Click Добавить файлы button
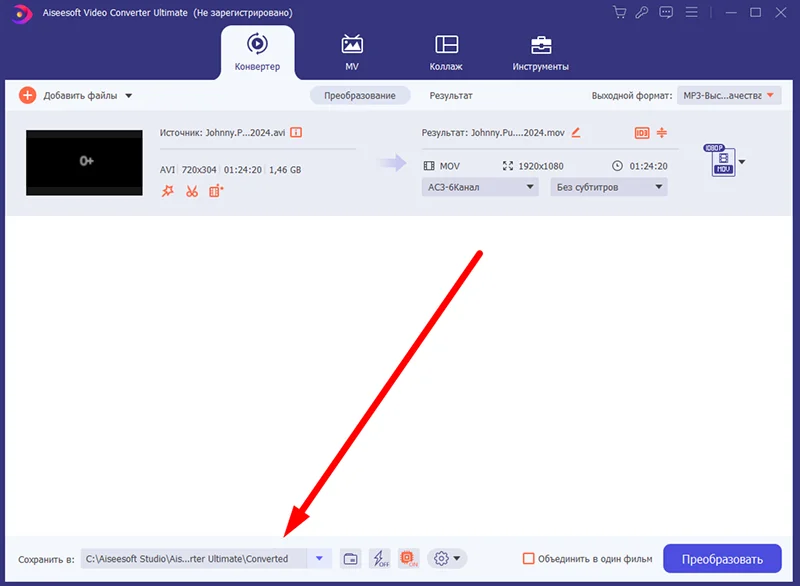 click(76, 95)
